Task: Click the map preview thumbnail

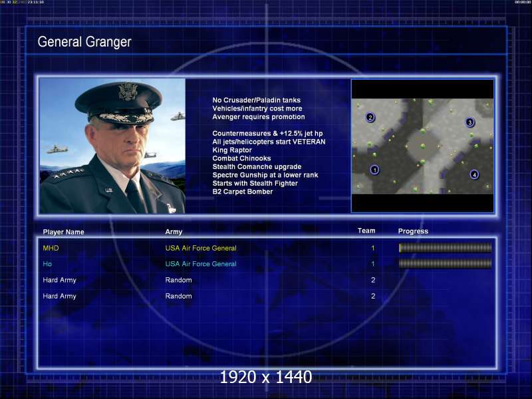Action: [422, 146]
